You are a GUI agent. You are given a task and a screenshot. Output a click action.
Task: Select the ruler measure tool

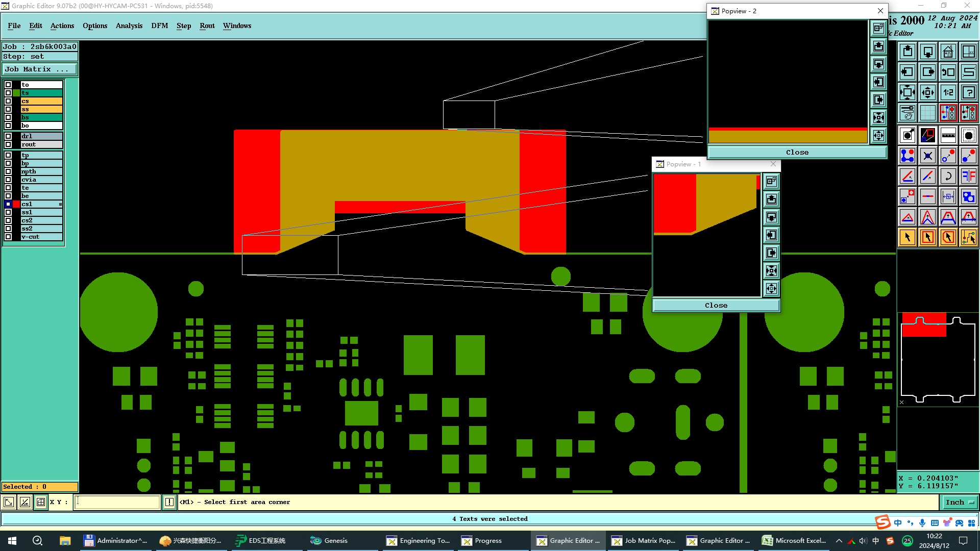pyautogui.click(x=948, y=135)
